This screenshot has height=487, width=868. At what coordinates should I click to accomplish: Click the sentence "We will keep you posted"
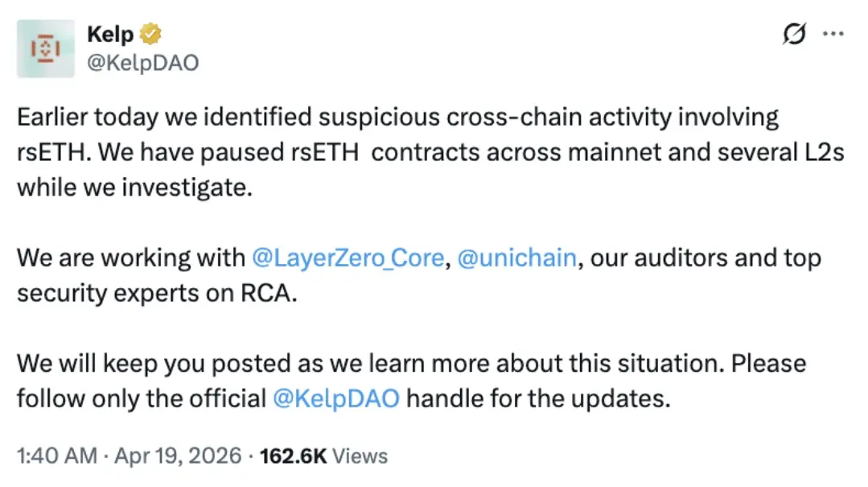coord(241,363)
